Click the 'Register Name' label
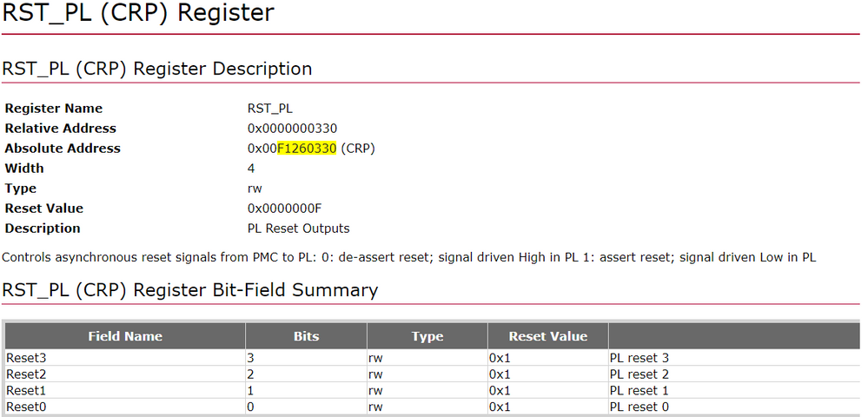This screenshot has width=868, height=417. coord(54,109)
